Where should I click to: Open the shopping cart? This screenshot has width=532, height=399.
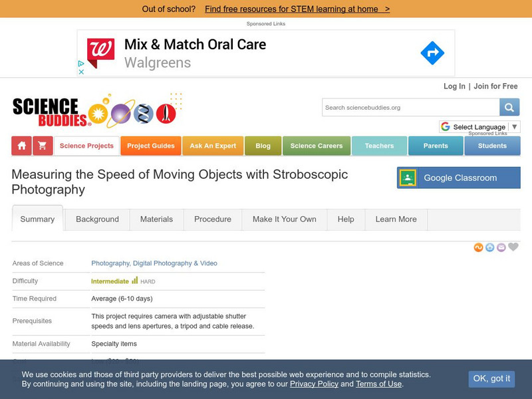click(x=43, y=146)
